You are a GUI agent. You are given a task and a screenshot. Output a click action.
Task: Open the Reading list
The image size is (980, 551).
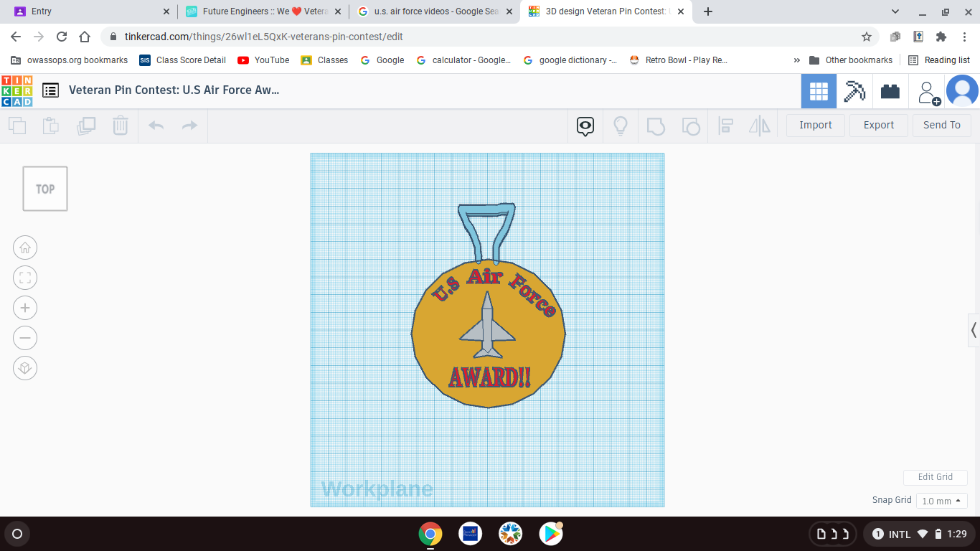(x=939, y=60)
